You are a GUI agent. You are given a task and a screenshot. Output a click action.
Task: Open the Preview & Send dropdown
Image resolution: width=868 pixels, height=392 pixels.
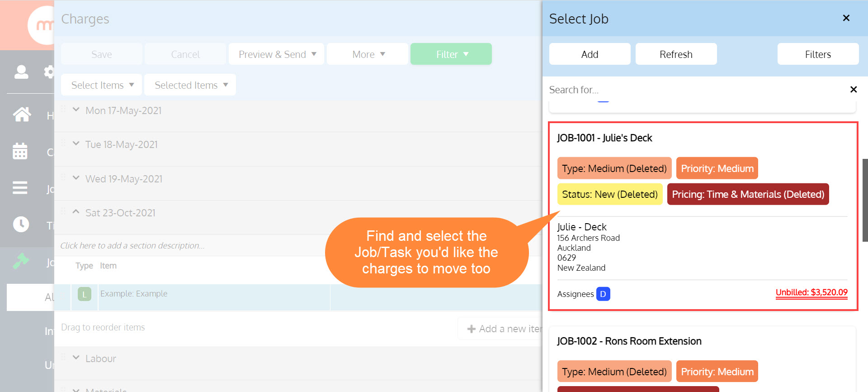(x=276, y=54)
